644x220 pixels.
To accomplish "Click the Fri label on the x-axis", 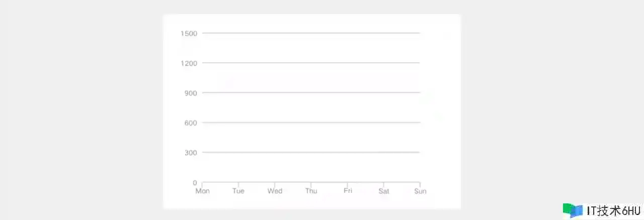I will (x=348, y=191).
